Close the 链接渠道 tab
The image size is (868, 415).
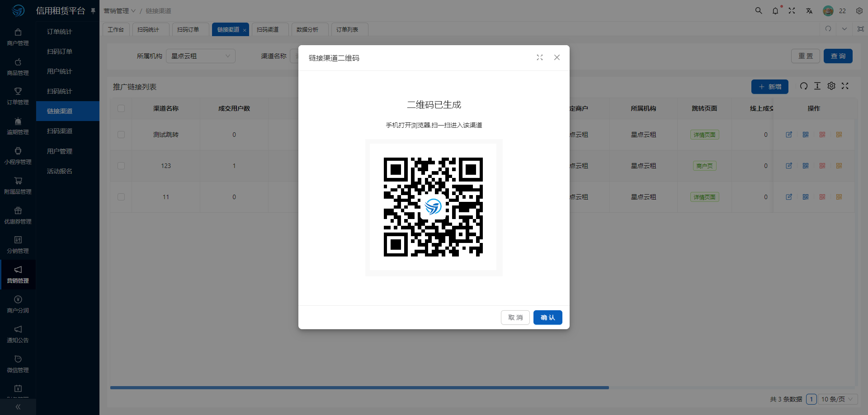tap(245, 30)
